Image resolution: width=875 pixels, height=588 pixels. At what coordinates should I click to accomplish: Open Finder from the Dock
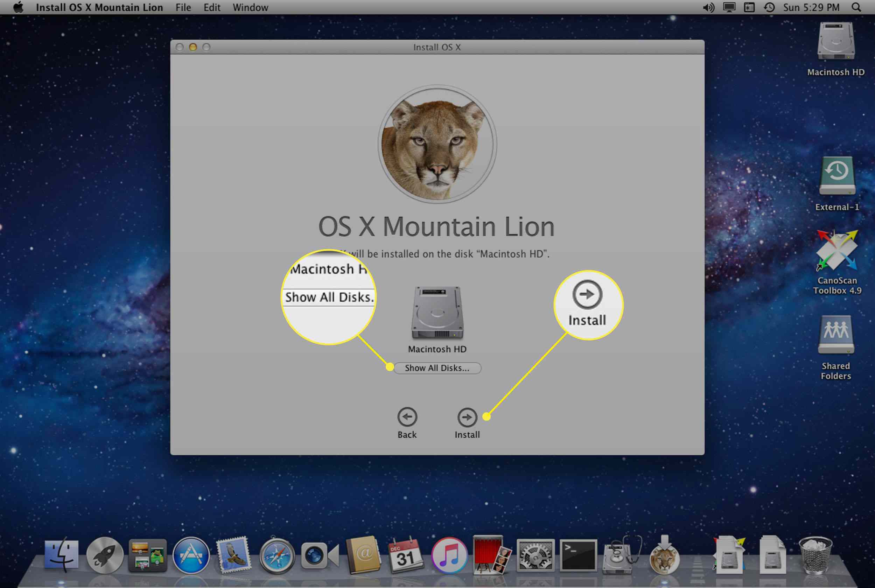click(61, 555)
